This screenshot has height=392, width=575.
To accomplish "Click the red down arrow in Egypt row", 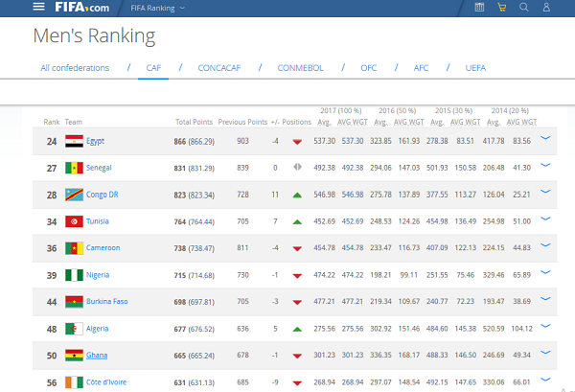I will click(x=297, y=142).
